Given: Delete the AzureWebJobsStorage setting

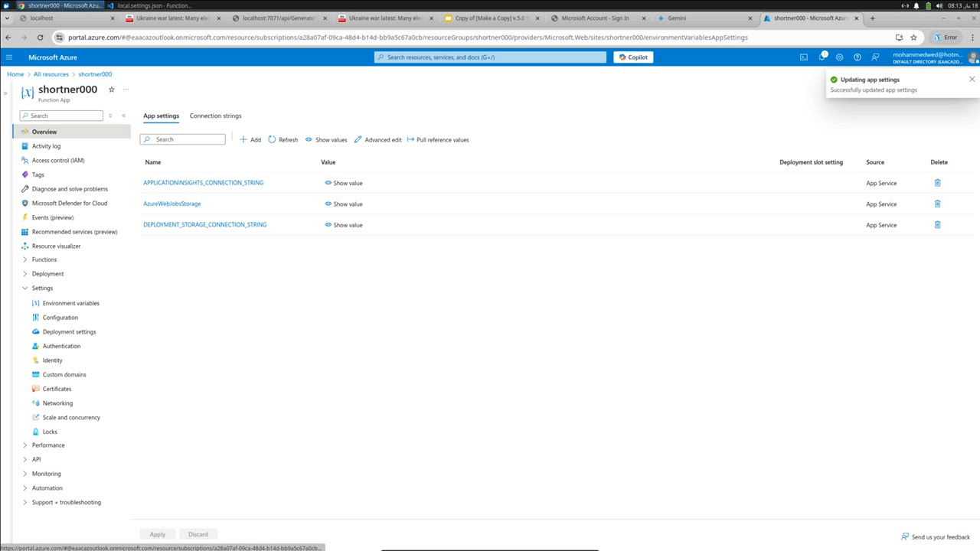Looking at the screenshot, I should pyautogui.click(x=937, y=204).
